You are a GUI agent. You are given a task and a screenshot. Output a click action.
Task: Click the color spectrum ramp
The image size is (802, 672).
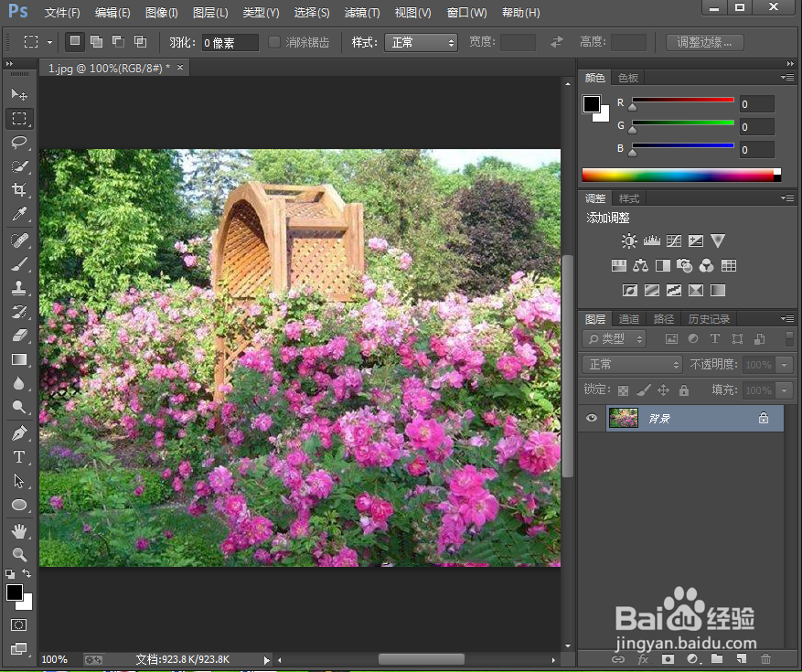click(681, 175)
